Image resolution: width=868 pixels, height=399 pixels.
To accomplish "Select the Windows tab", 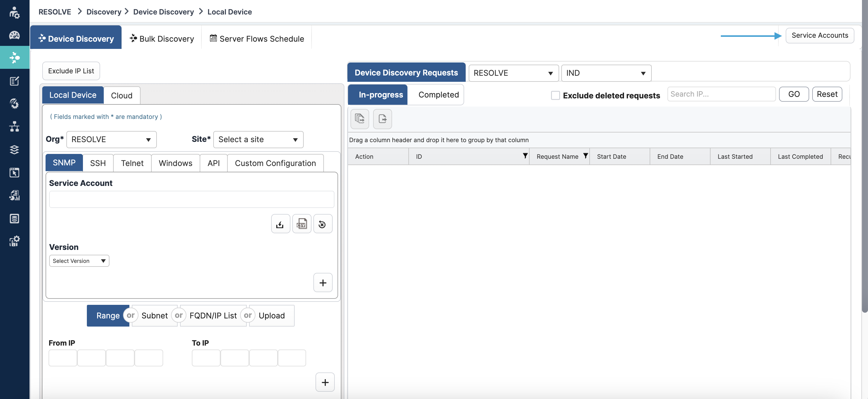I will pyautogui.click(x=176, y=163).
